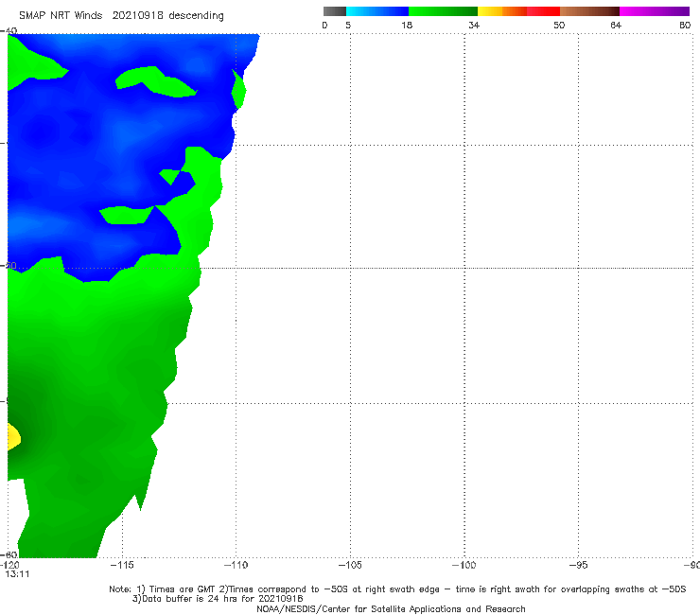The height and width of the screenshot is (615, 700).
Task: Click the SMAP NRT Winds title text
Action: (x=61, y=16)
